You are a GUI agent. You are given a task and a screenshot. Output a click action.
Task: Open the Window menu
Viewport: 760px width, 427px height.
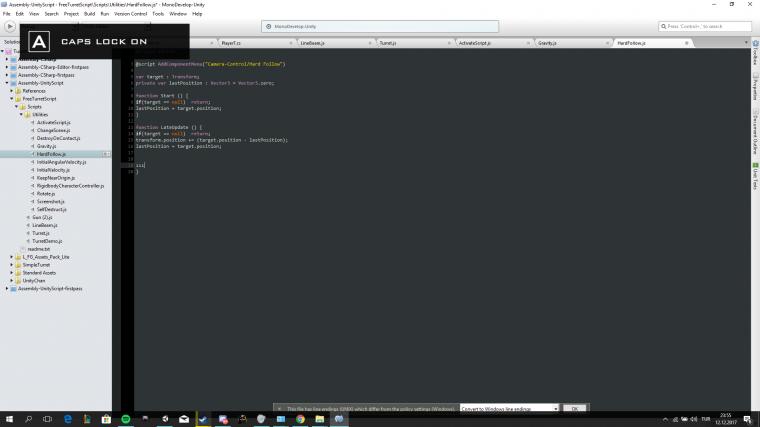pyautogui.click(x=178, y=14)
